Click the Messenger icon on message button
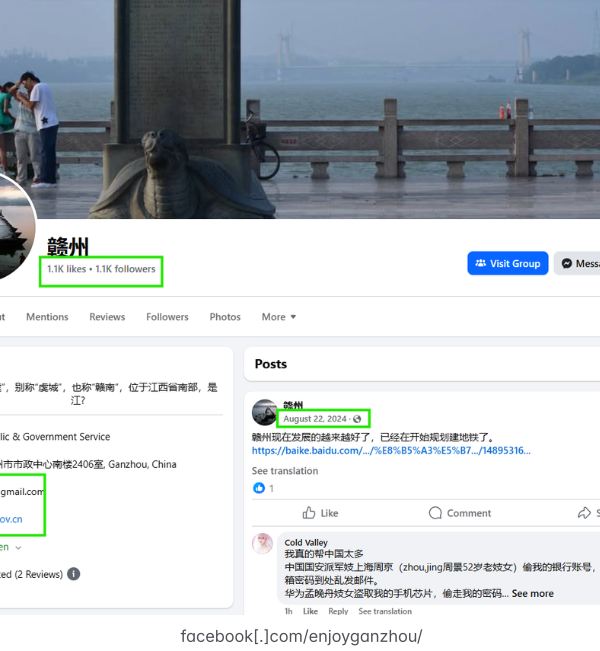 (567, 263)
